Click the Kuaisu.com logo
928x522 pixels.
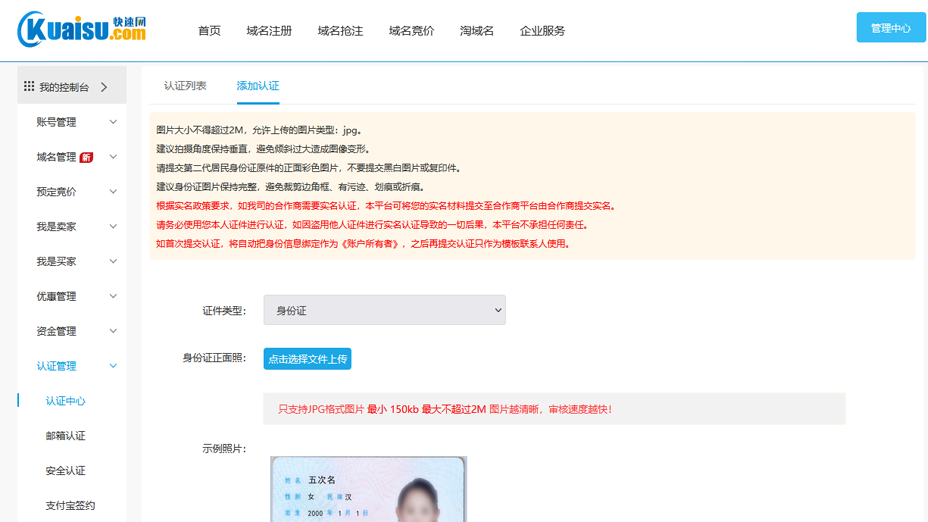82,30
